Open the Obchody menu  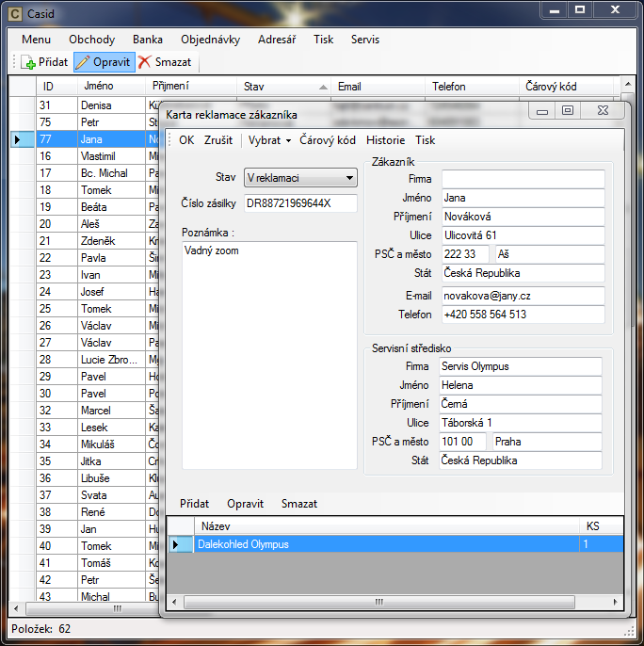pos(92,40)
